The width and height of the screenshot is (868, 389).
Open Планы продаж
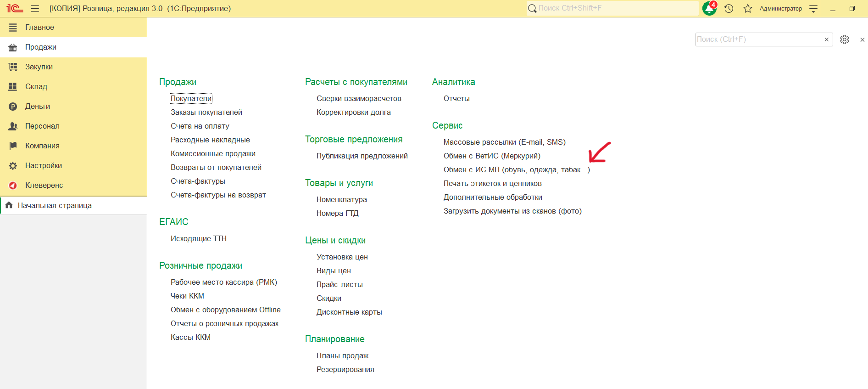(343, 355)
